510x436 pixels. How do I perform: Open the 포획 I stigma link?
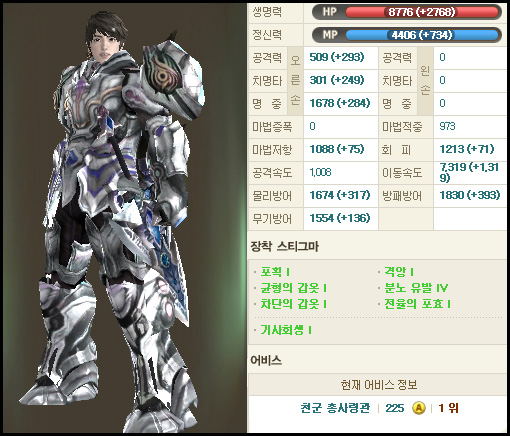tap(275, 272)
